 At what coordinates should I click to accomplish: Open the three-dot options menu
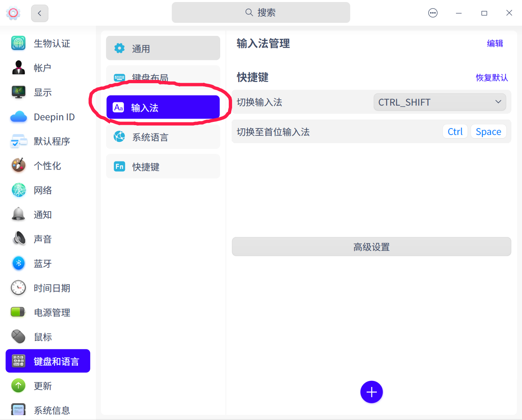click(433, 13)
